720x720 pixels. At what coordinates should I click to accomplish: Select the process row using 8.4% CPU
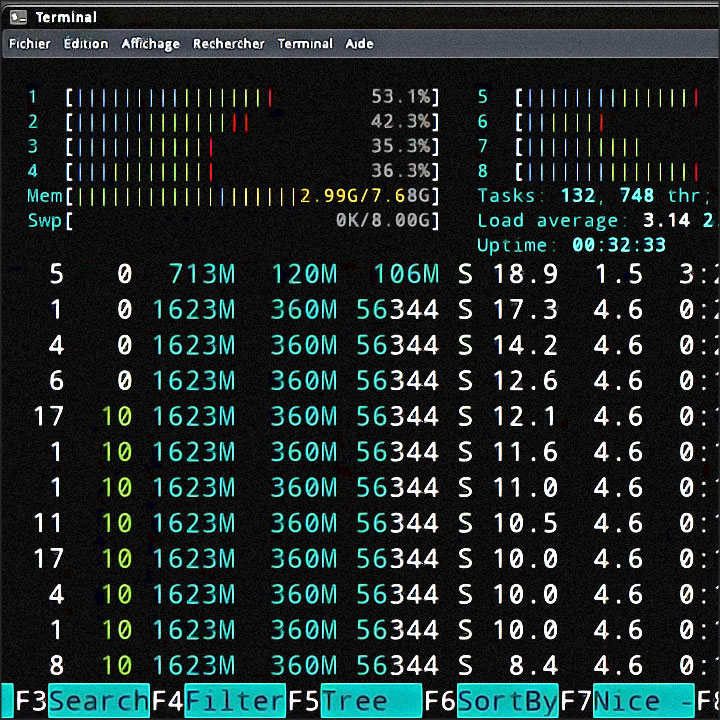pos(360,665)
